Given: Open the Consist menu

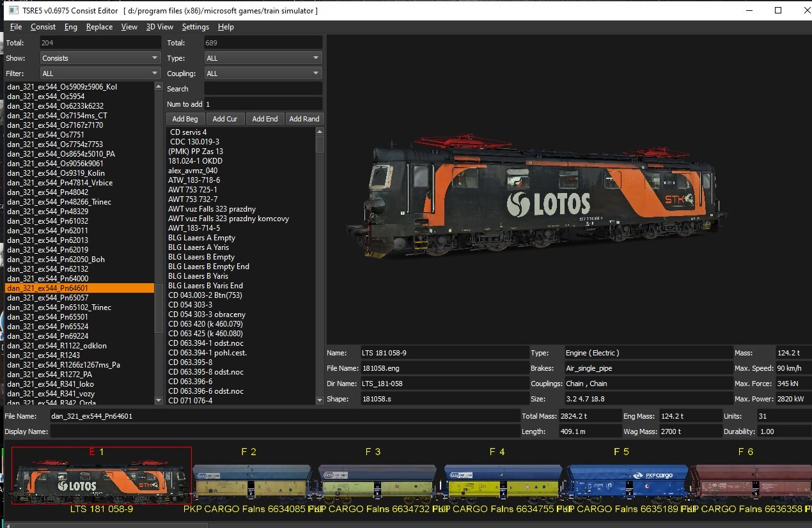Looking at the screenshot, I should tap(43, 27).
